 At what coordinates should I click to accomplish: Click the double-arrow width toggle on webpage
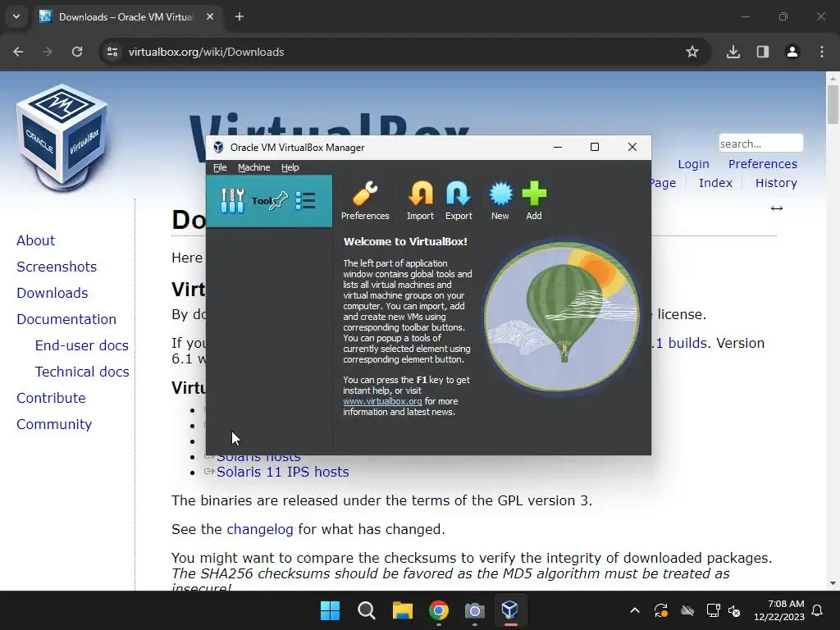[777, 208]
